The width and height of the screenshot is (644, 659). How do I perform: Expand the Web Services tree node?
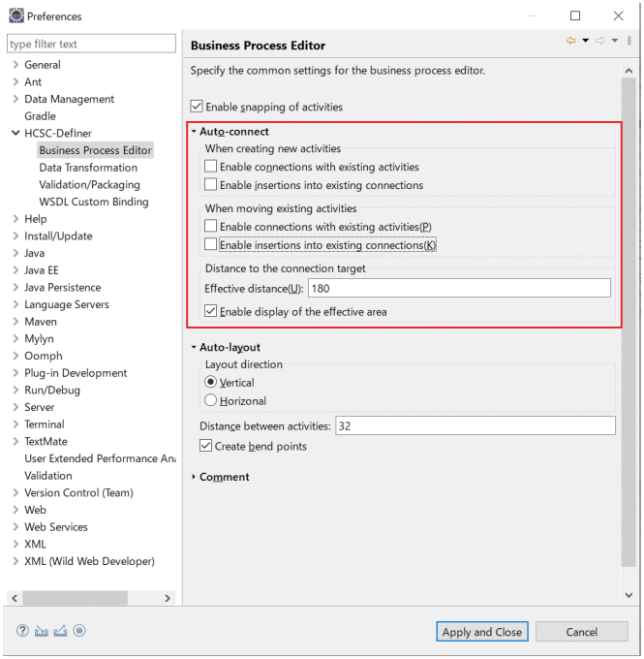(15, 527)
